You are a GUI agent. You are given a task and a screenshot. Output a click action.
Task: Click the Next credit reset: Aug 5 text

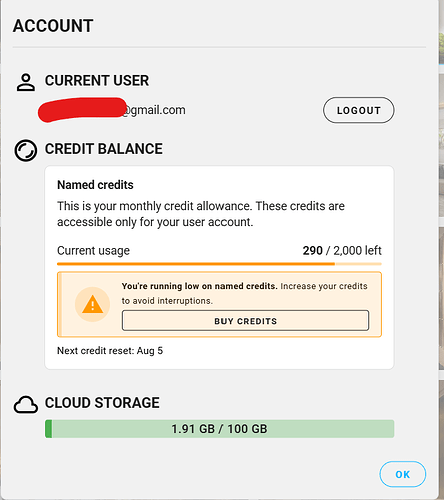pyautogui.click(x=110, y=351)
